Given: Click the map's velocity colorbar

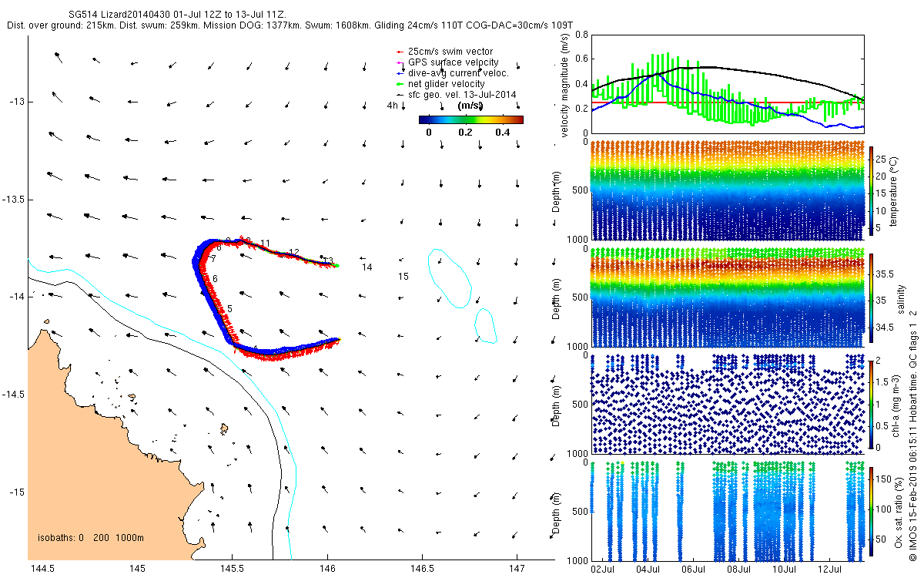Looking at the screenshot, I should click(x=471, y=119).
